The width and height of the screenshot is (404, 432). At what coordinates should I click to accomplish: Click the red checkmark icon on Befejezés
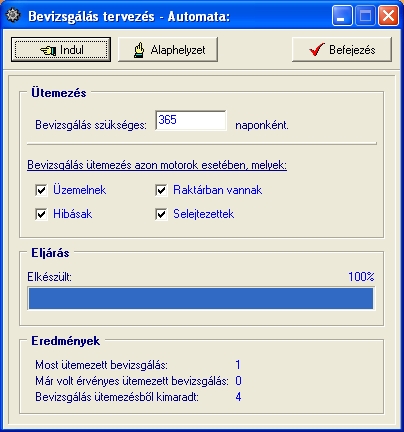point(316,49)
